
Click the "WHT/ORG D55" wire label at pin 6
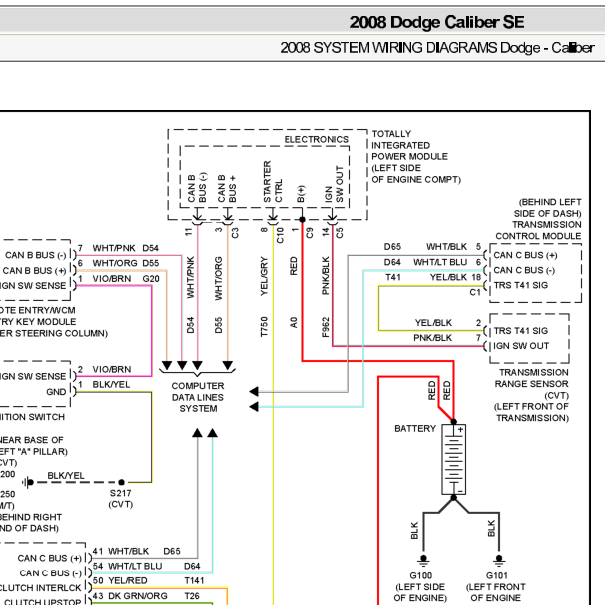pyautogui.click(x=126, y=263)
